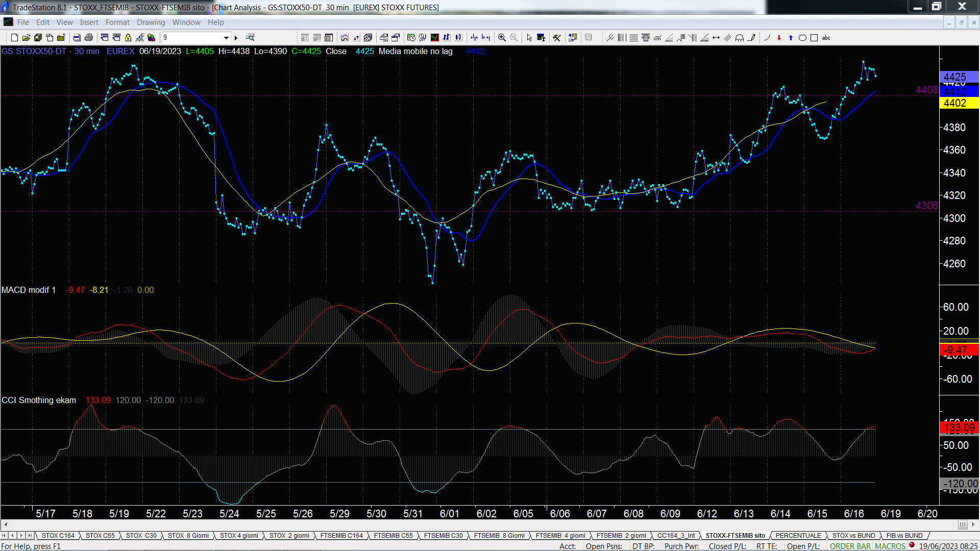This screenshot has height=551, width=980.
Task: Select the red down arrow tool
Action: click(x=779, y=38)
